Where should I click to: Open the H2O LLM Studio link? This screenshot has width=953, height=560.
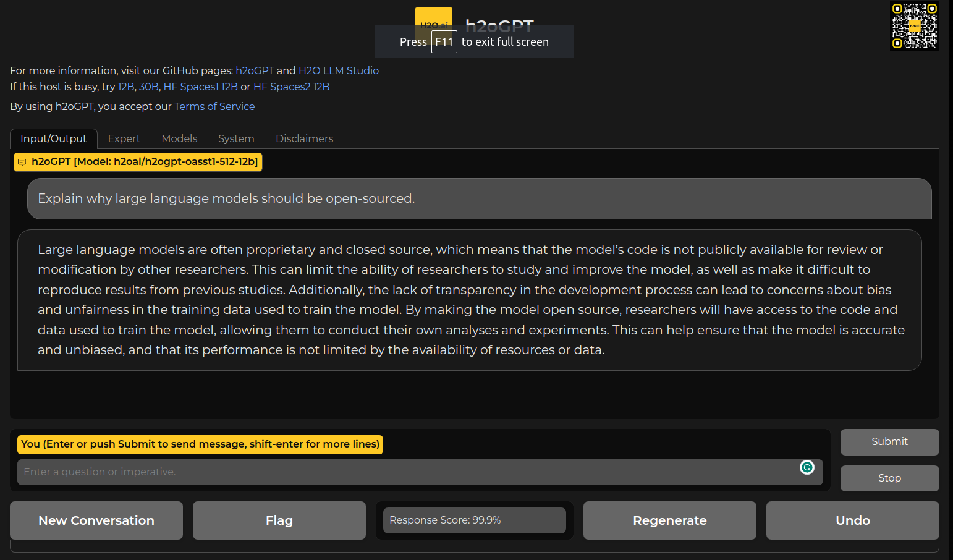point(339,70)
